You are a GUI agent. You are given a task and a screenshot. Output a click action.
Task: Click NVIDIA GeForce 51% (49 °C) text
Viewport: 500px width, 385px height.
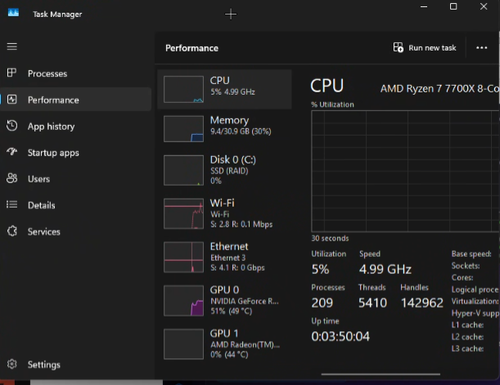pos(231,311)
